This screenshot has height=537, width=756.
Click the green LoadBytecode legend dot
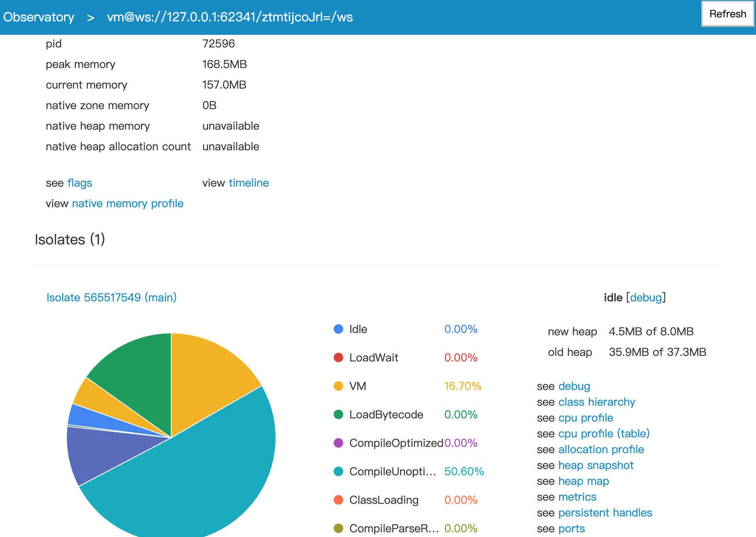[338, 414]
